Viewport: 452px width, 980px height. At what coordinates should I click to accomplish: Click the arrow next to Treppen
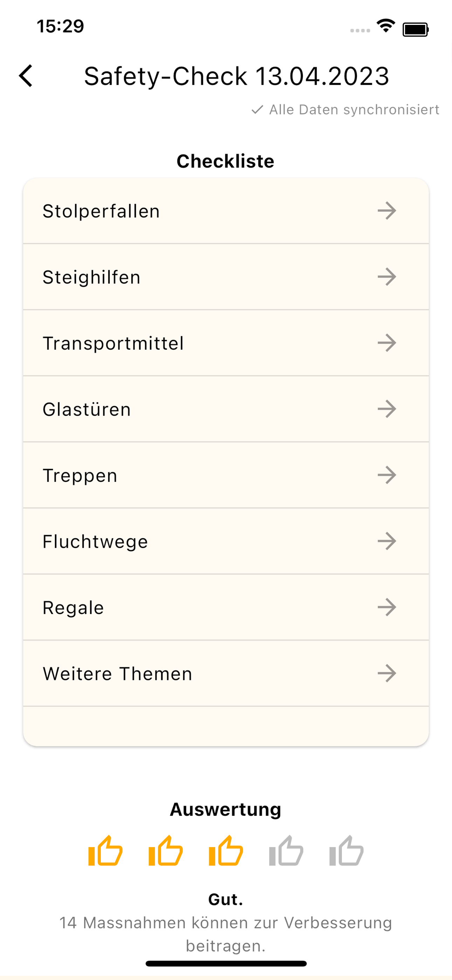387,475
